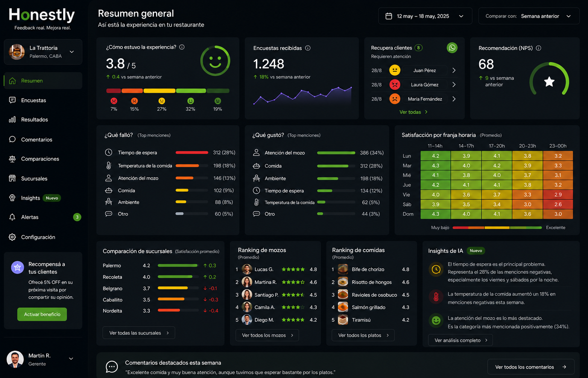Image resolution: width=588 pixels, height=378 pixels.
Task: Open the Comparar con Semana anterior dropdown
Action: [529, 16]
